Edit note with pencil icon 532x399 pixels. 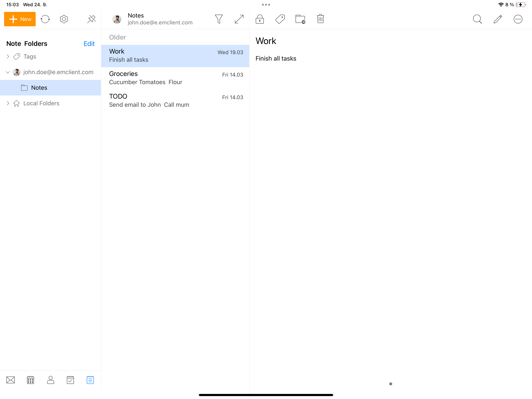(x=498, y=19)
